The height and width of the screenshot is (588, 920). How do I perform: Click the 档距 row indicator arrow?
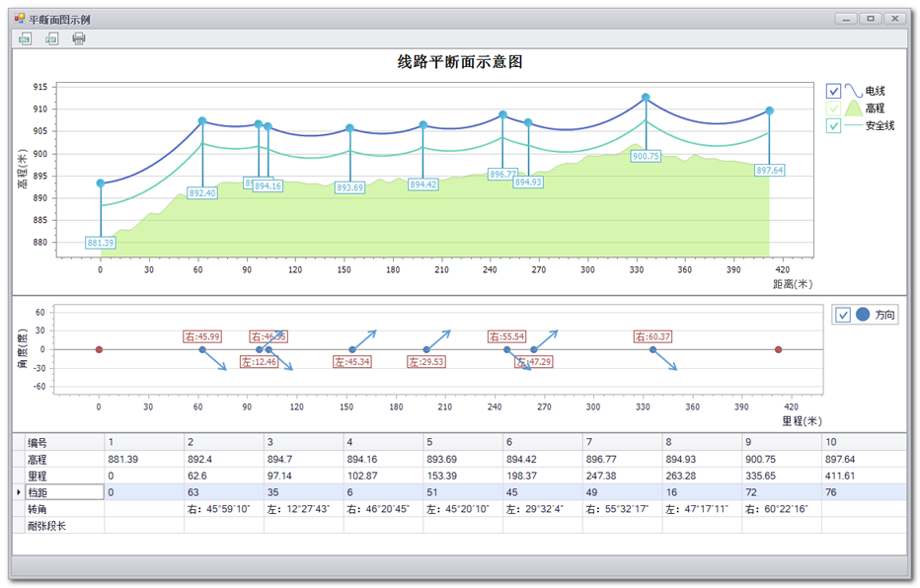pyautogui.click(x=19, y=492)
